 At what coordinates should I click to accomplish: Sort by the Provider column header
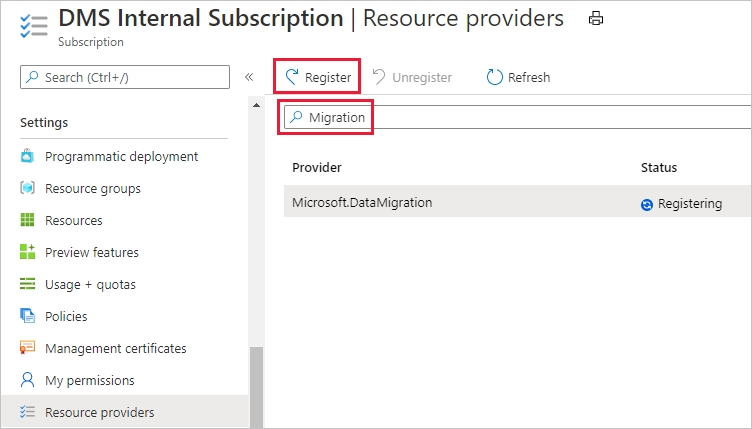[317, 167]
